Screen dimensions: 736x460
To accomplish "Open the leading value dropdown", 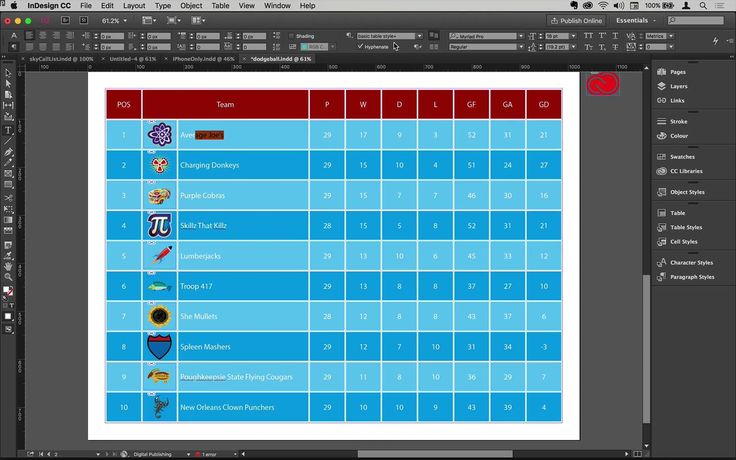I will coord(573,47).
